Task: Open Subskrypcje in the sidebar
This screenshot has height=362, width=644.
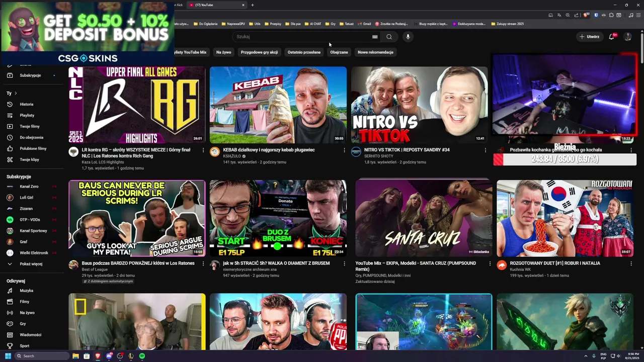Action: [x=30, y=75]
